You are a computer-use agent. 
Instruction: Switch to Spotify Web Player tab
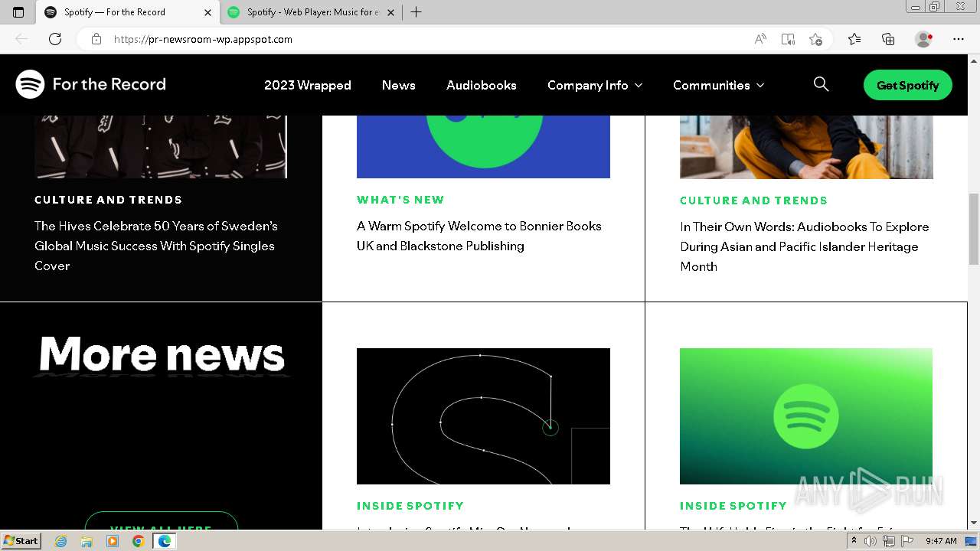312,12
